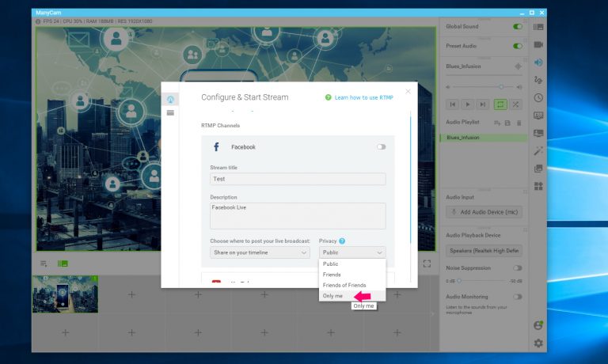The height and width of the screenshot is (364, 608).
Task: Enable the repeat loop playback icon
Action: tap(500, 104)
